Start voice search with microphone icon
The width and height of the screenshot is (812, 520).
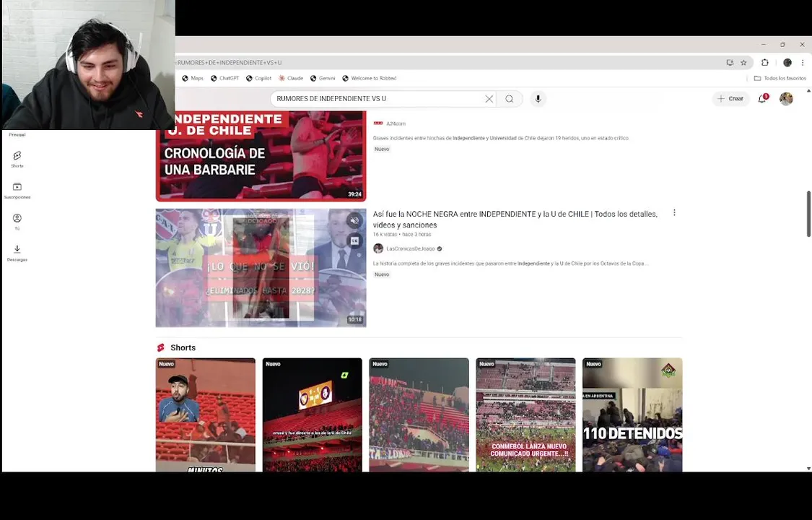[538, 98]
